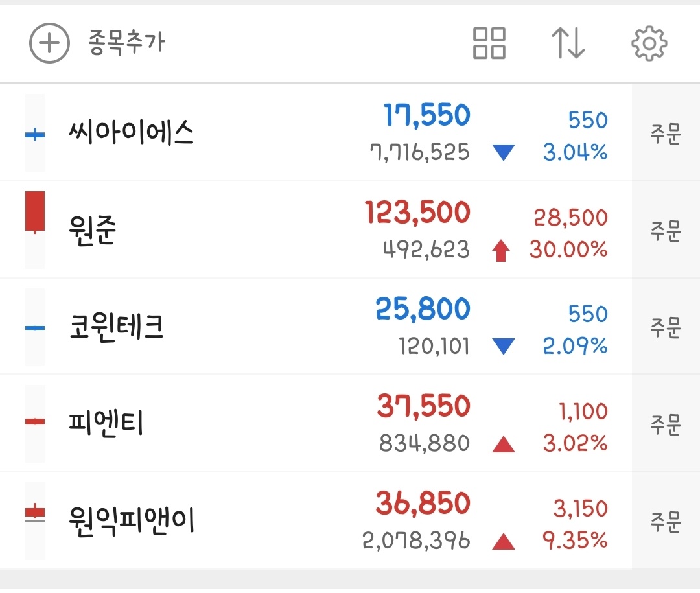700x593 pixels.
Task: Tap 원익피앤이 current price 36,850
Action: [423, 504]
